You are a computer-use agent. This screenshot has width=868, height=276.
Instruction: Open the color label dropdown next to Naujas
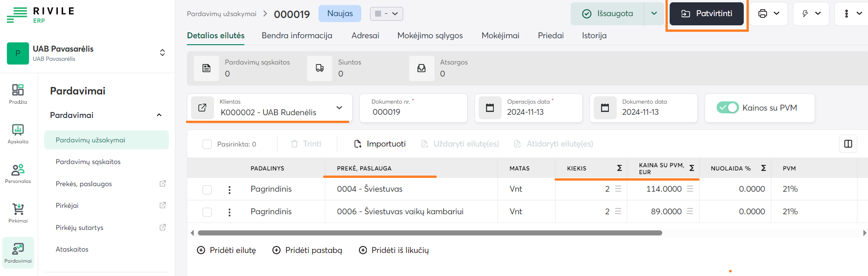387,14
